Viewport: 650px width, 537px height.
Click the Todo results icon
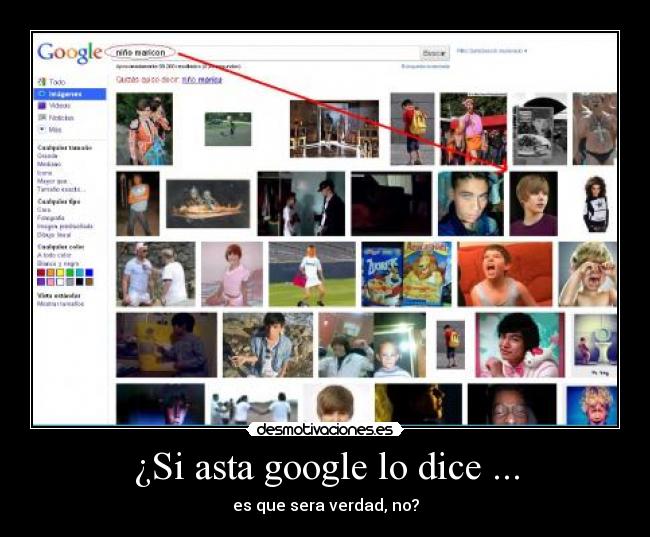(41, 82)
